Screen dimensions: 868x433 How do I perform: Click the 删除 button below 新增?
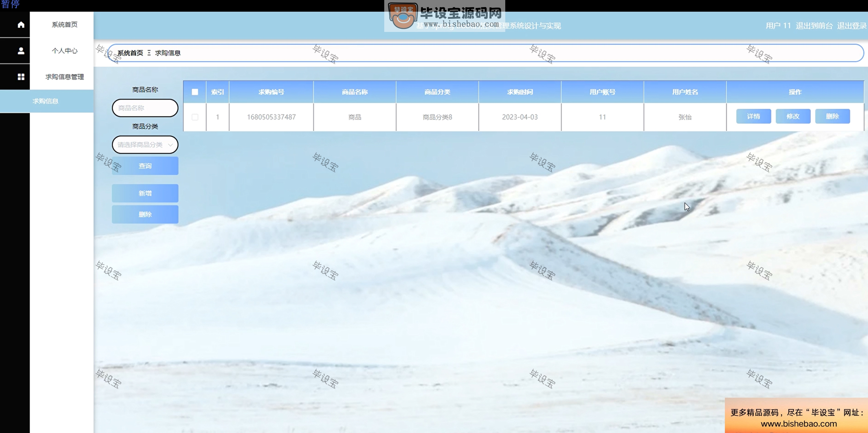pos(145,214)
